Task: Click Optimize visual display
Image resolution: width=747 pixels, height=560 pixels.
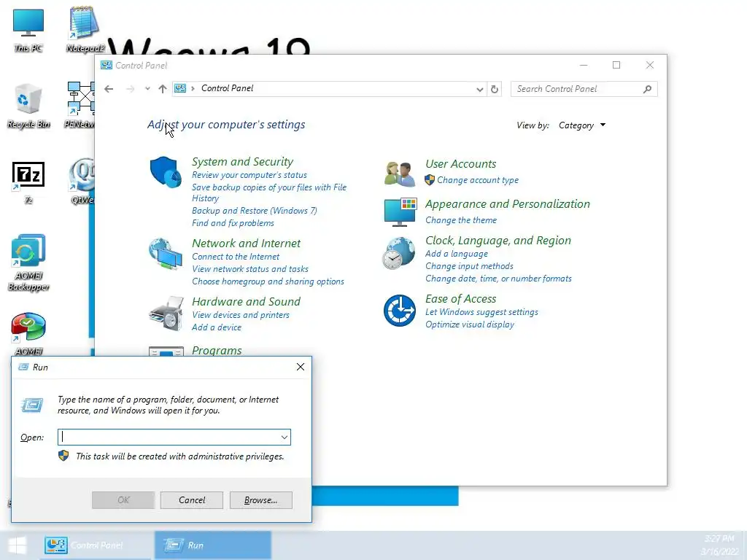Action: coord(470,324)
